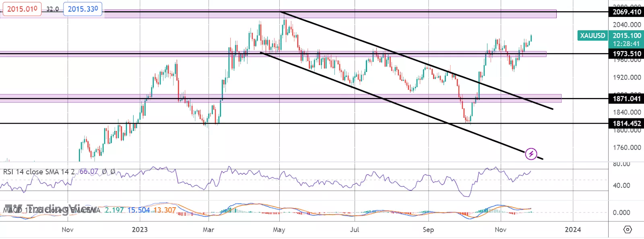
Task: Select the MACD 12 26 indicator legend
Action: (x=52, y=210)
